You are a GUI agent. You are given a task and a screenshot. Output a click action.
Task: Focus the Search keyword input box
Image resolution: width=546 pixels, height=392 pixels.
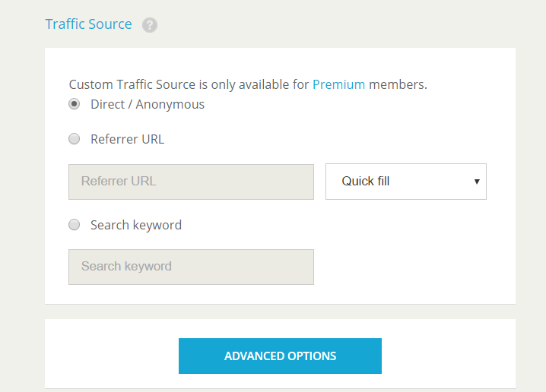coord(191,267)
